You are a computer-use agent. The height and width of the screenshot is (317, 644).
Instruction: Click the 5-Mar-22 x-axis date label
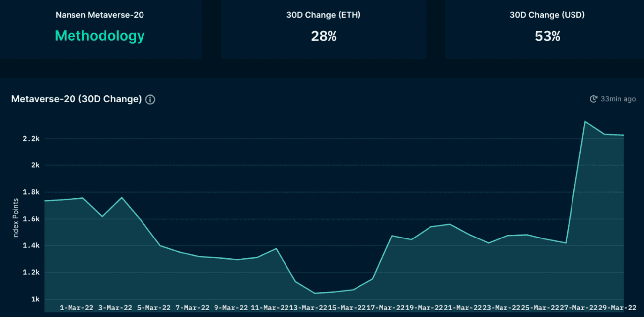(154, 308)
